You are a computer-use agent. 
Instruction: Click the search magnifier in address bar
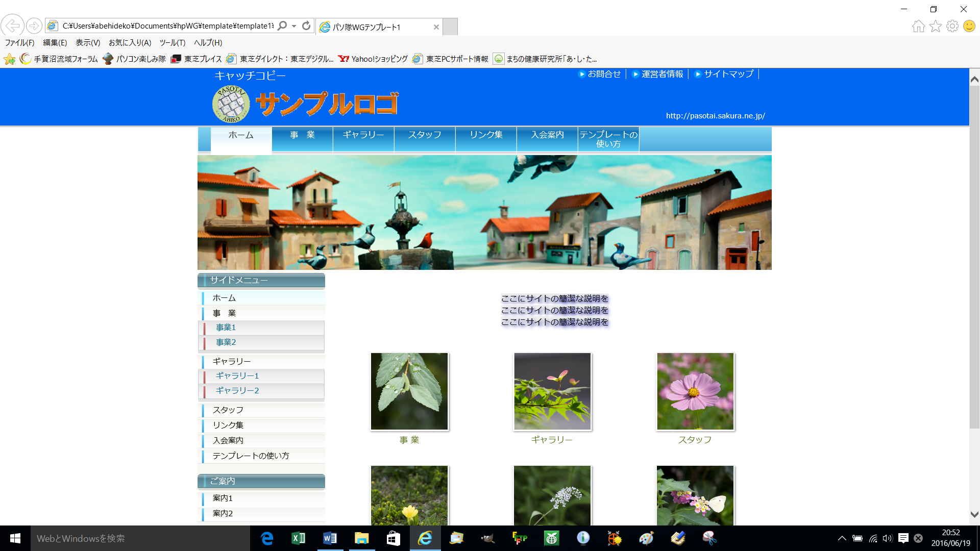(x=282, y=26)
